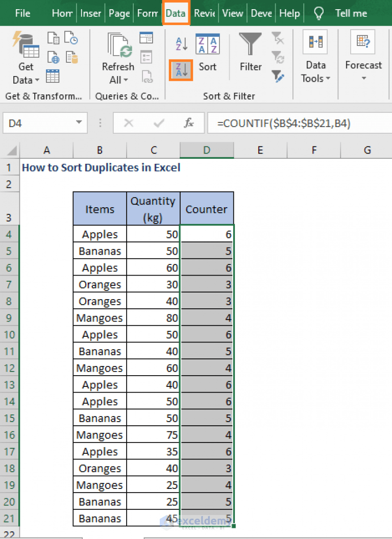Click the Tell me lightbulb icon
392x539 pixels.
[318, 13]
